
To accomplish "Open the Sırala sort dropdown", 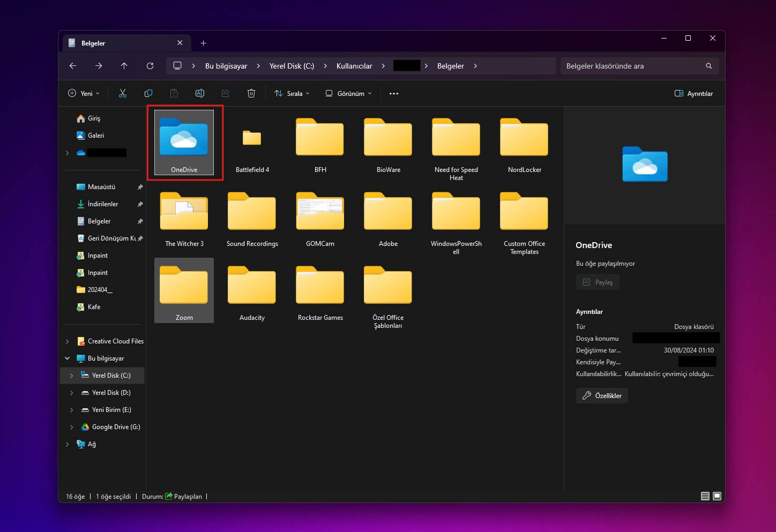I will 292,93.
